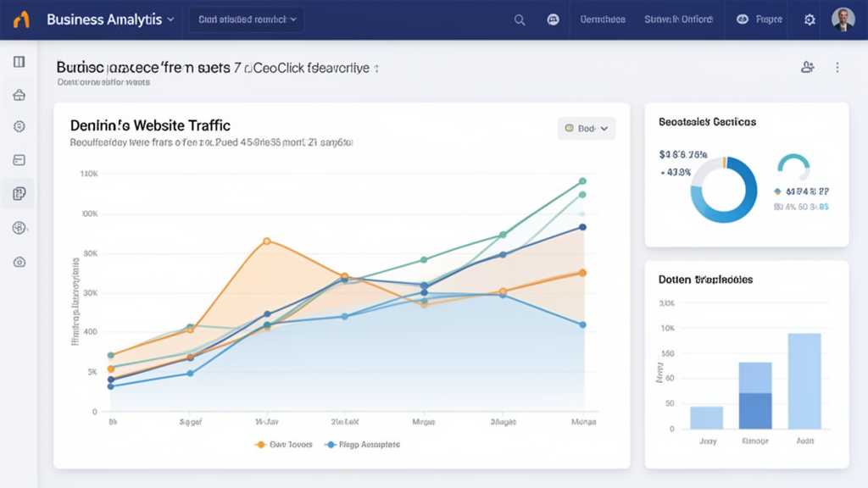The height and width of the screenshot is (488, 868).
Task: Open the user profile avatar
Action: click(843, 19)
